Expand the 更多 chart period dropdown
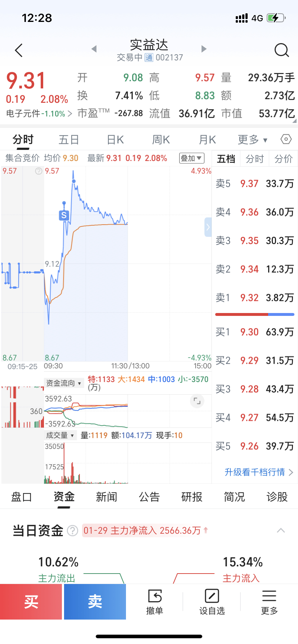This screenshot has width=298, height=644. 253,139
